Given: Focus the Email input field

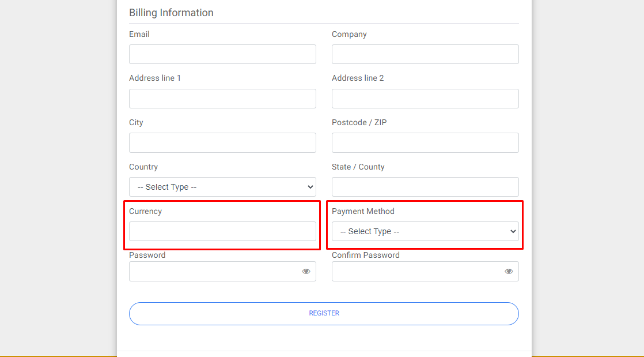Looking at the screenshot, I should (222, 54).
